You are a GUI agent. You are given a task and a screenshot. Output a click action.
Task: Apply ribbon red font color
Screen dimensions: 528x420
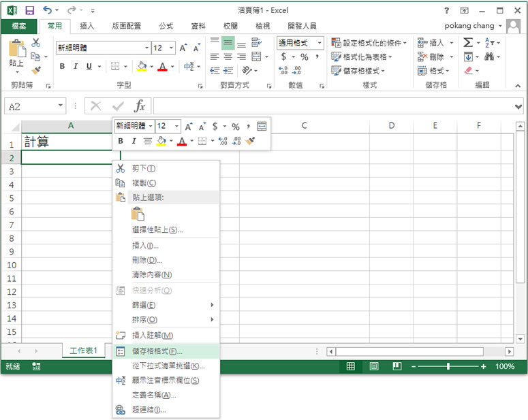(x=163, y=67)
